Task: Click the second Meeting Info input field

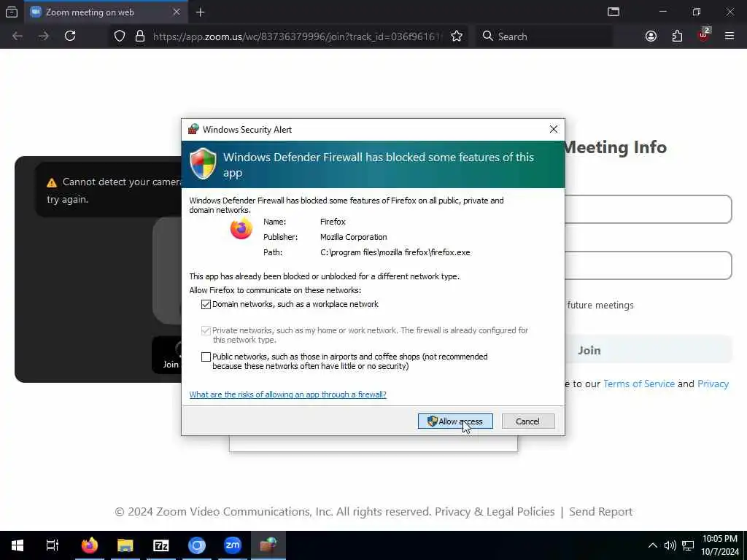Action: tap(648, 265)
